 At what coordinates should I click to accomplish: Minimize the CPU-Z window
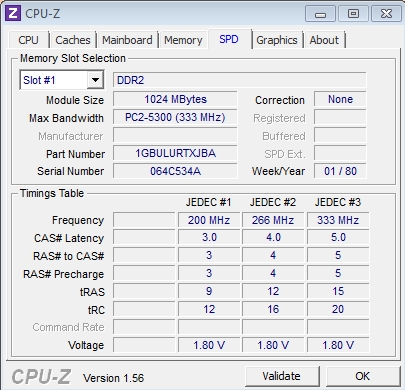[320, 14]
